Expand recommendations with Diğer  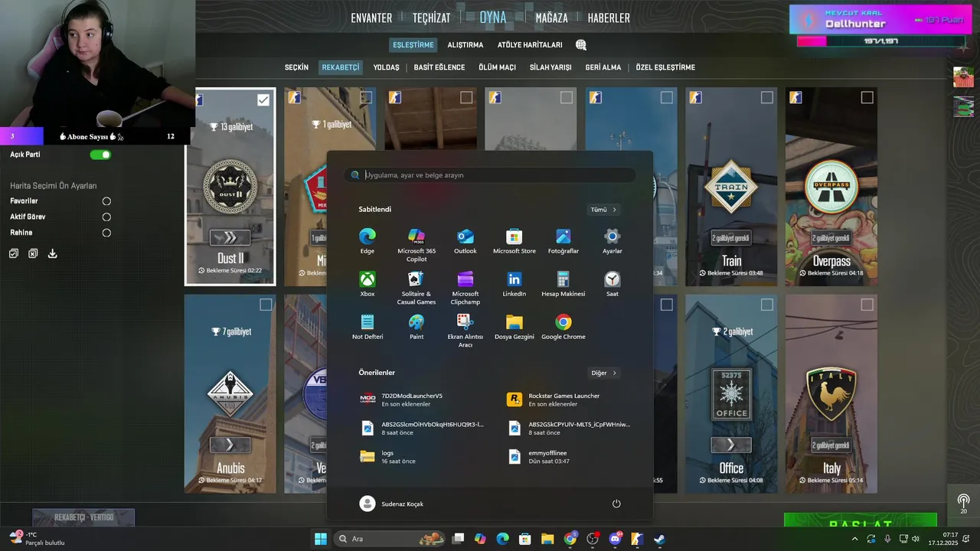[x=603, y=373]
